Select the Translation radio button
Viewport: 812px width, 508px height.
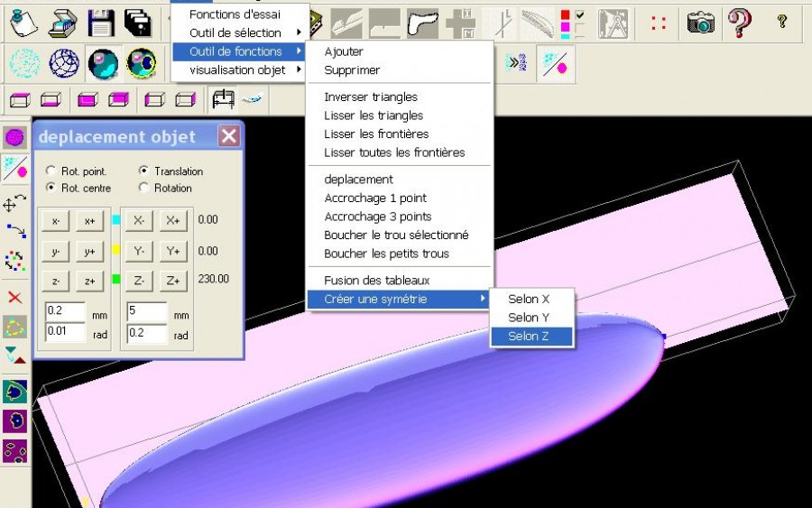[144, 171]
